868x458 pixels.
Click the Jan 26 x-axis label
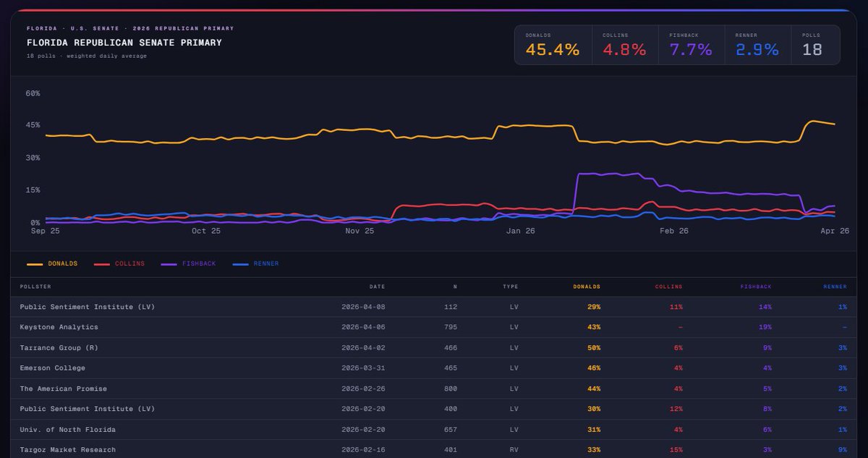tap(521, 231)
